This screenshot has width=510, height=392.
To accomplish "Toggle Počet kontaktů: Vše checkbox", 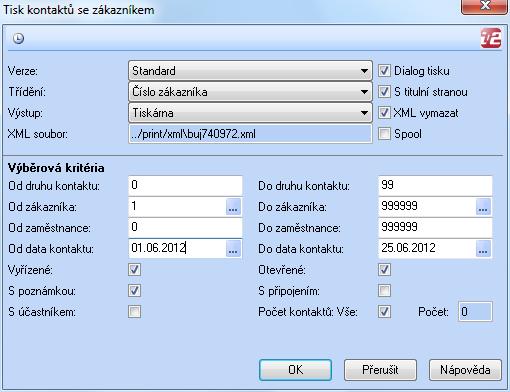I will (x=384, y=312).
